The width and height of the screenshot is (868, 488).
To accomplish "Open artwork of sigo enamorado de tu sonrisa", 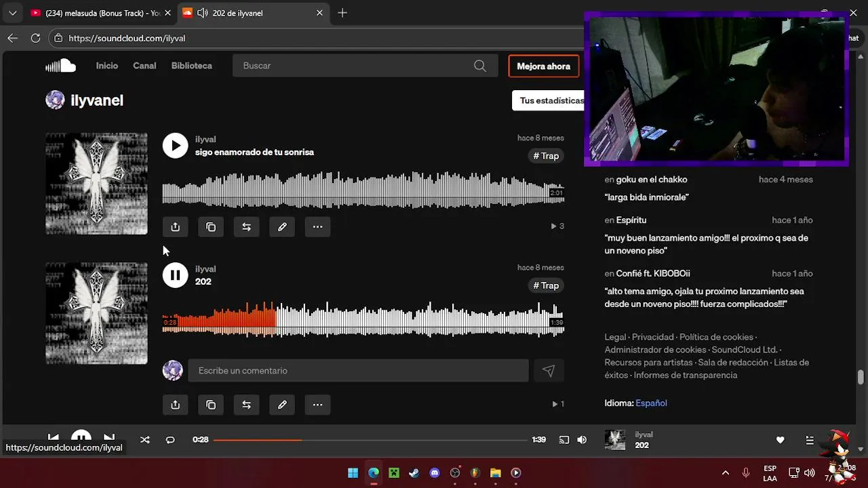I will click(x=96, y=184).
